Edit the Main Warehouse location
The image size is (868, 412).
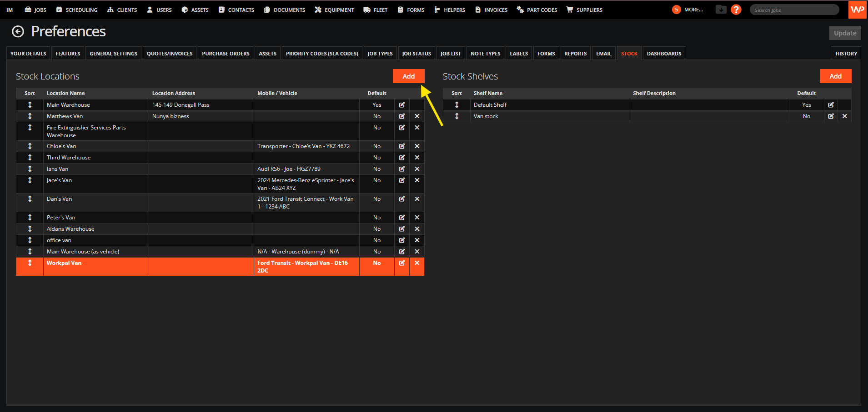click(x=402, y=105)
